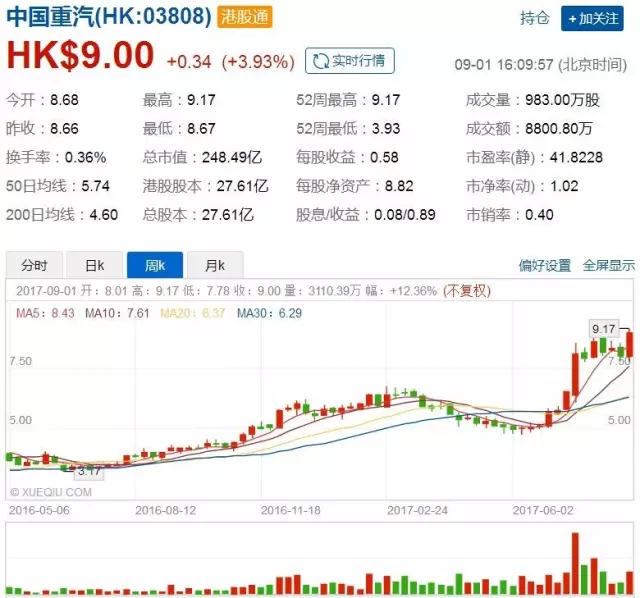Click the 市销率 value 0.40
The height and width of the screenshot is (598, 640).
tap(539, 215)
